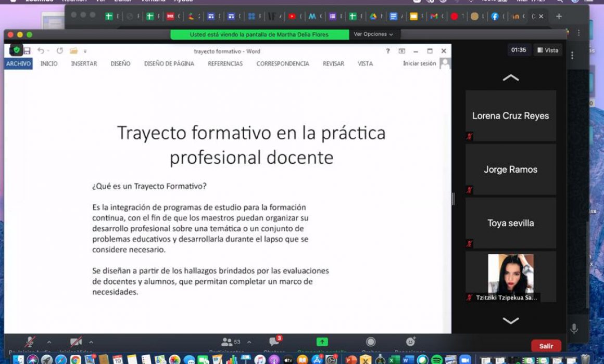
Task: Expand the video options caret
Action: tap(91, 342)
